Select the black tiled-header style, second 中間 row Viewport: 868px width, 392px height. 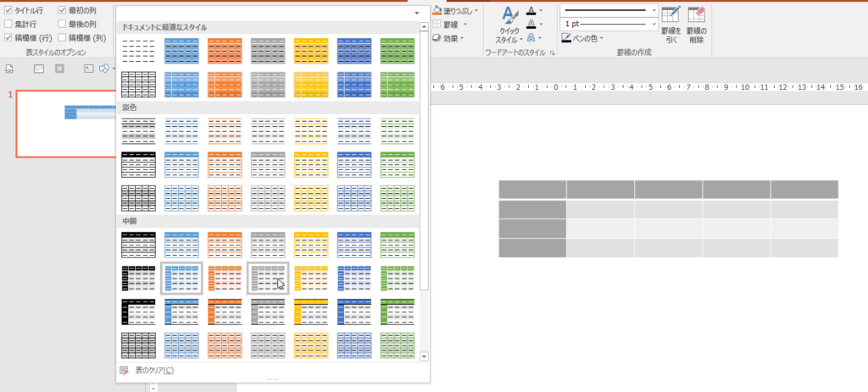click(138, 279)
